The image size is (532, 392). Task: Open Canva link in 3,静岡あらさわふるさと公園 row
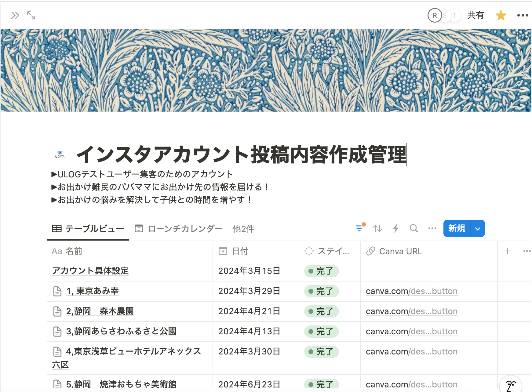(412, 332)
